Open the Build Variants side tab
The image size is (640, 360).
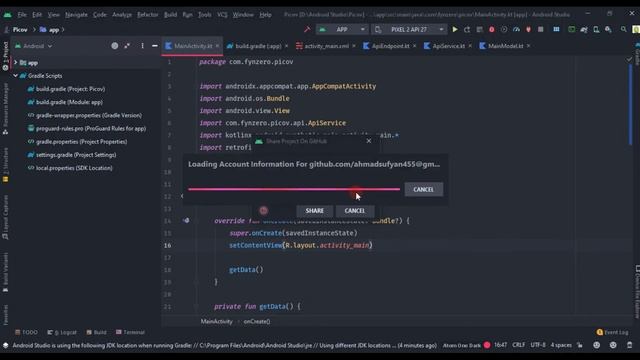coord(5,272)
